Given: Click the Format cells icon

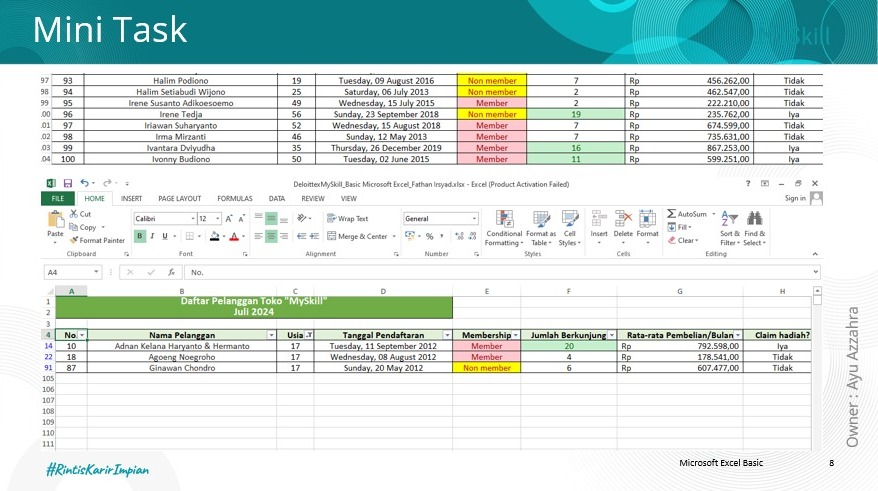Looking at the screenshot, I should point(647,219).
